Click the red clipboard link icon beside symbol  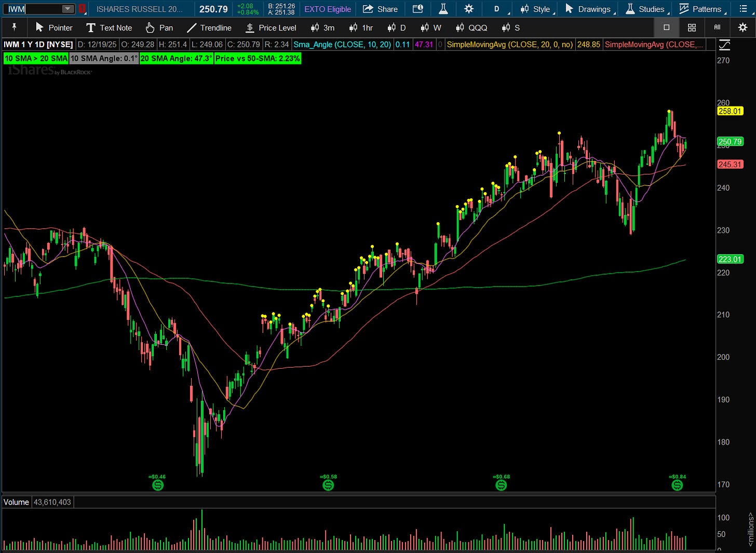click(x=82, y=9)
